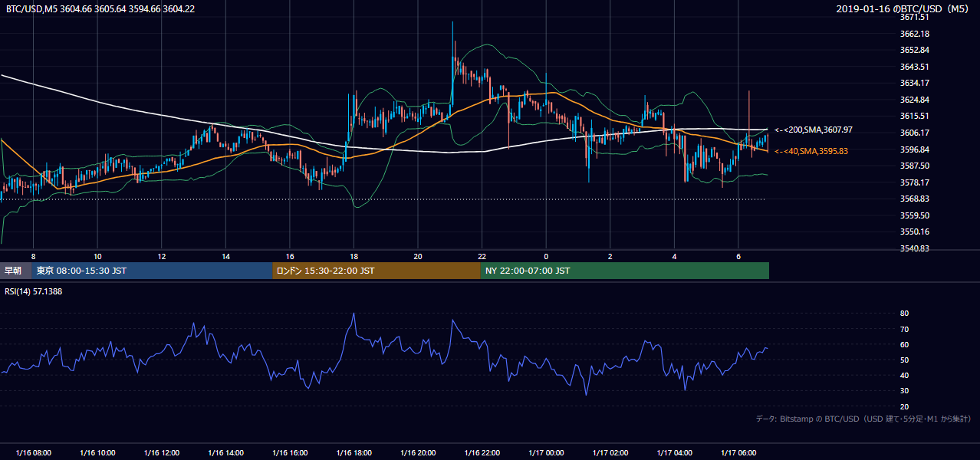Click the 2019-01-16 BTC/USD (M5) title
Viewport: 980px width, 460px height.
[904, 8]
